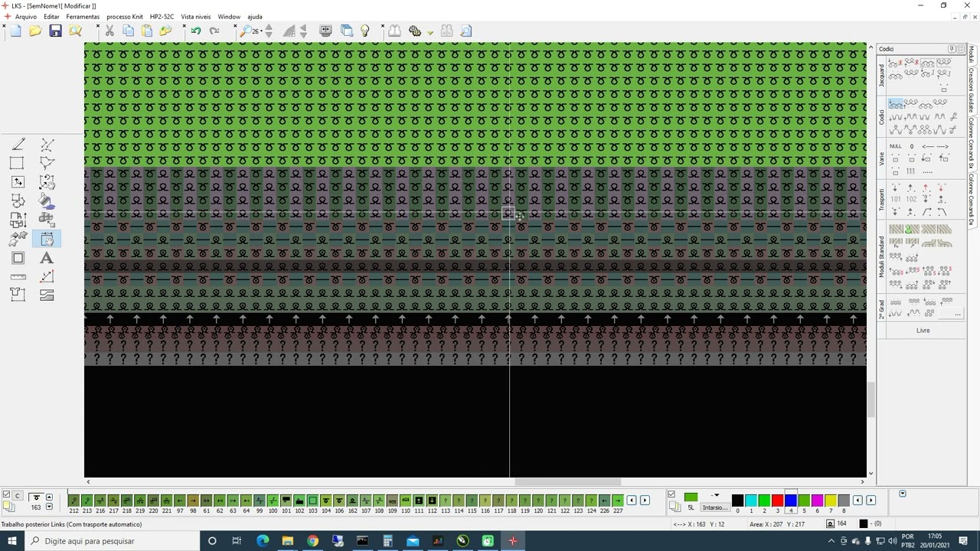Open the Arquivo menu
The image size is (980, 551).
(x=25, y=16)
